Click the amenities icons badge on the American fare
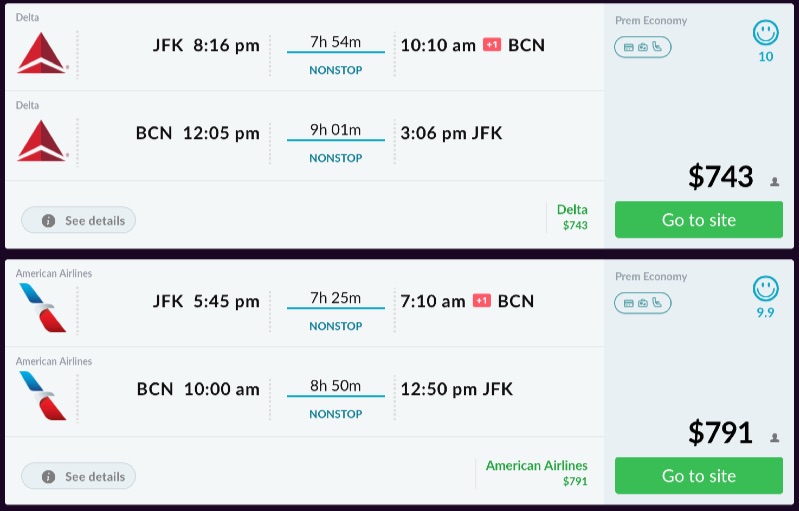 [642, 303]
